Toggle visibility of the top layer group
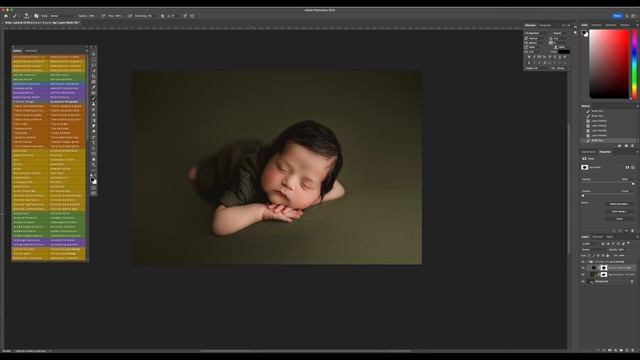Image resolution: width=640 pixels, height=360 pixels. pos(583,262)
